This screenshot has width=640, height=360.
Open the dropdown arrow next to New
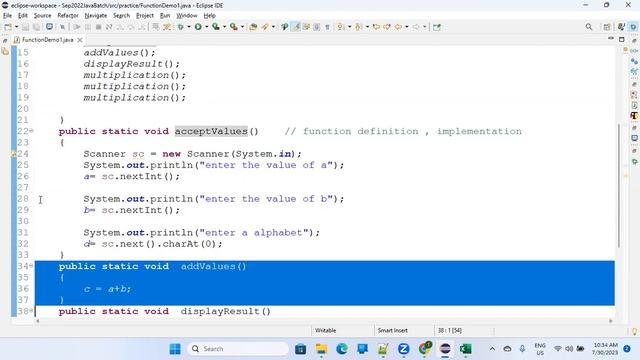click(x=16, y=27)
